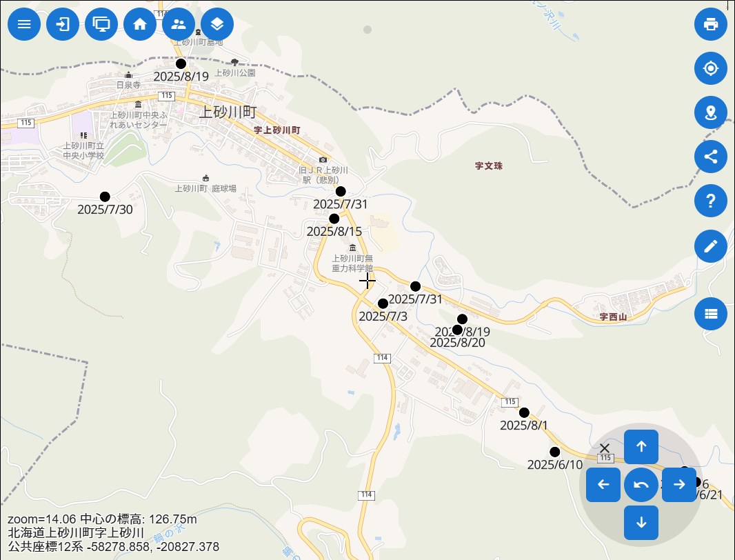The height and width of the screenshot is (560, 735).
Task: Open the list view button
Action: [711, 314]
